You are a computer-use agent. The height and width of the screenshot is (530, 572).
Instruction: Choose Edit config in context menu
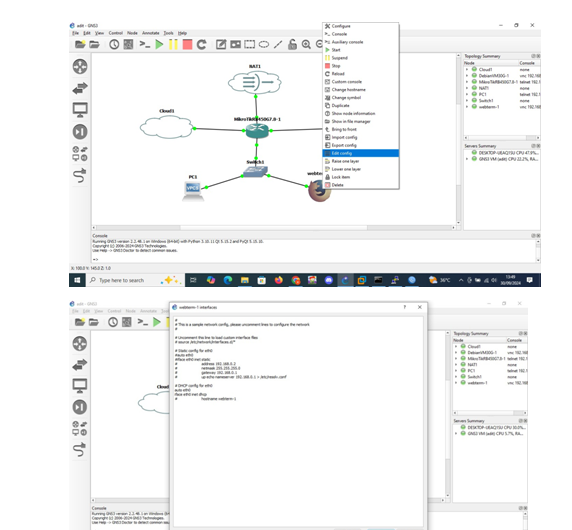pos(360,153)
